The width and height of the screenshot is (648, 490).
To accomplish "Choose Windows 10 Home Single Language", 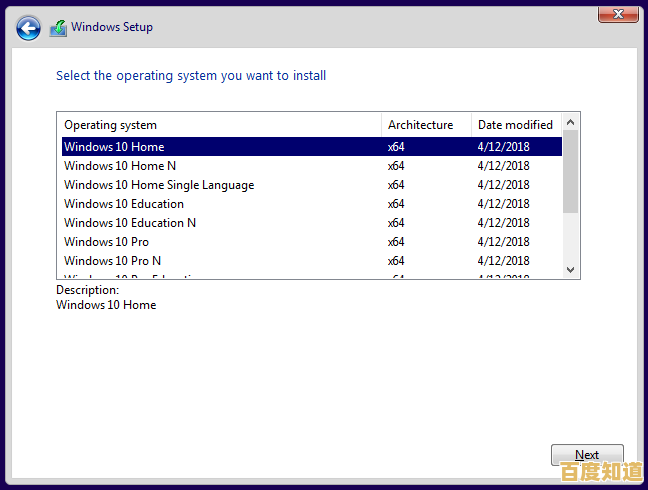I will pyautogui.click(x=159, y=185).
